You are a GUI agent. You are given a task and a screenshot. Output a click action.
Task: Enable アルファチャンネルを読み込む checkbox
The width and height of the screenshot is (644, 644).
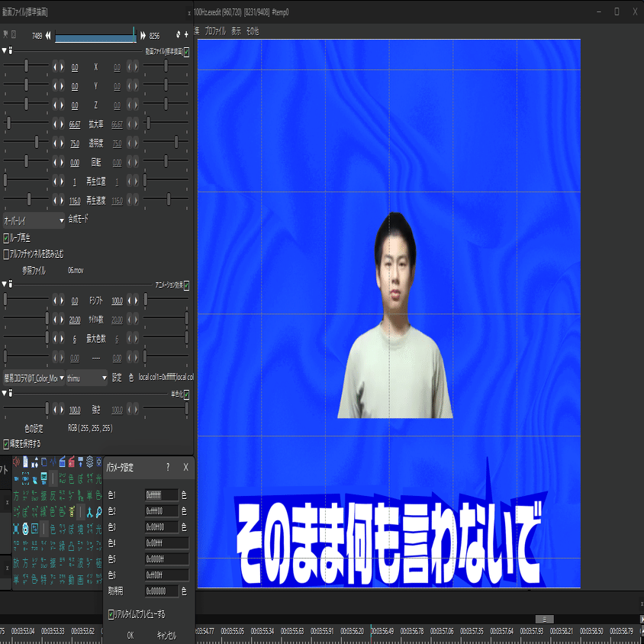(x=6, y=254)
